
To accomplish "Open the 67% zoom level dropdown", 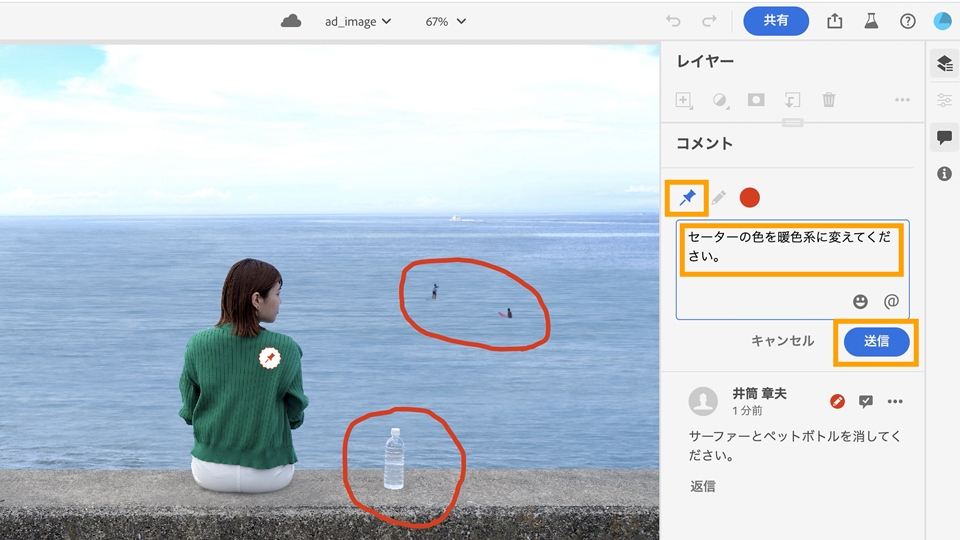I will point(446,21).
